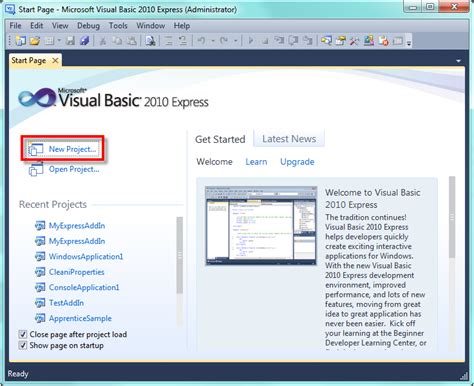Close the Start Page tab
This screenshot has width=474, height=386.
[x=55, y=60]
